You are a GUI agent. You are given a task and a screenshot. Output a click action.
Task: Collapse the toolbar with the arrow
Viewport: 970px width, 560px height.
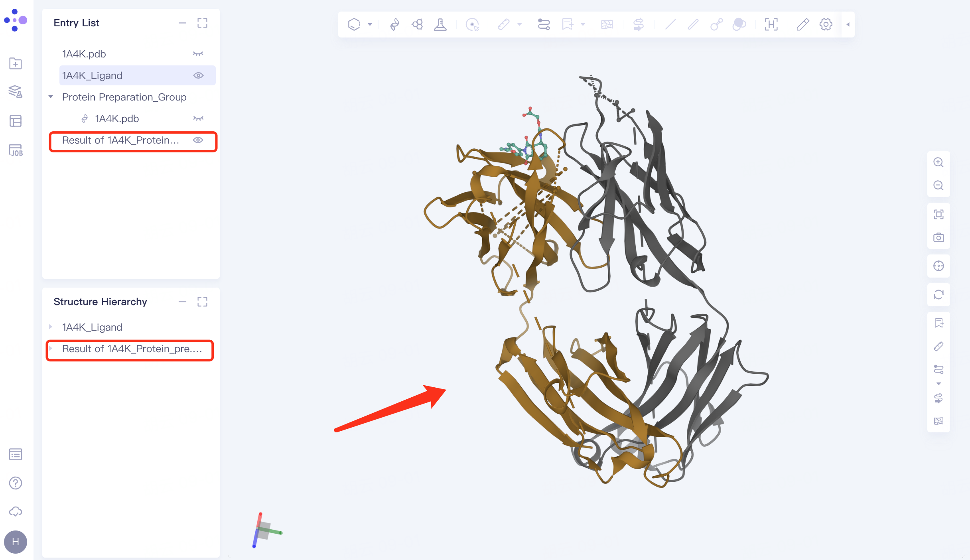coord(847,24)
